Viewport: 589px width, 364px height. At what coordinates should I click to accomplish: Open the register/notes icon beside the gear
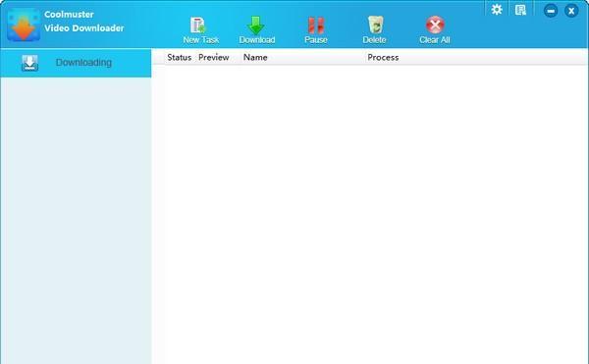(x=520, y=10)
